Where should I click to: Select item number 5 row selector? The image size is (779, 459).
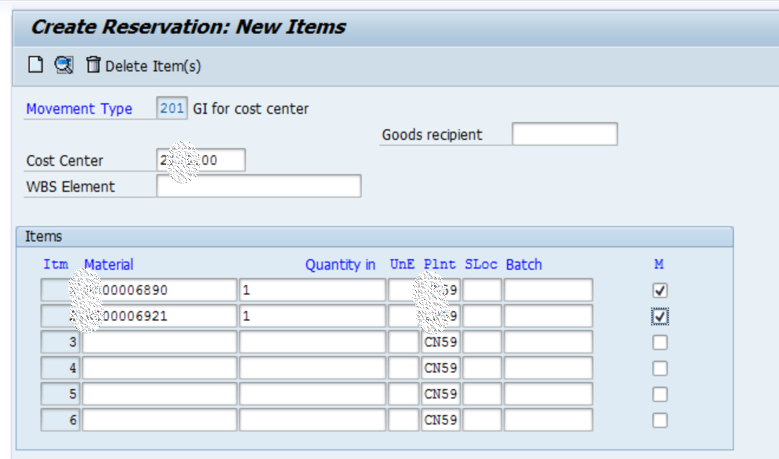pyautogui.click(x=60, y=394)
